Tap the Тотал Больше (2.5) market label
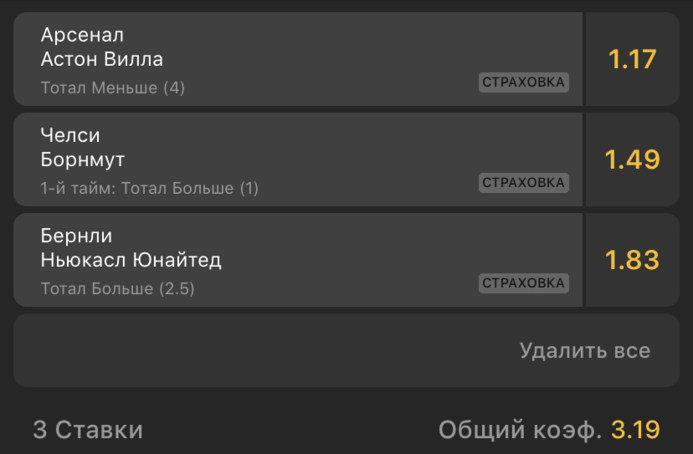This screenshot has width=693, height=454. click(x=117, y=289)
